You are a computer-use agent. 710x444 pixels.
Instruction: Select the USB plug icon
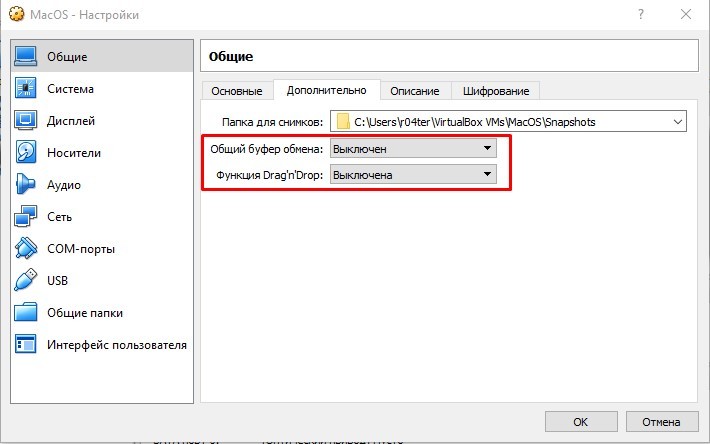(x=26, y=281)
